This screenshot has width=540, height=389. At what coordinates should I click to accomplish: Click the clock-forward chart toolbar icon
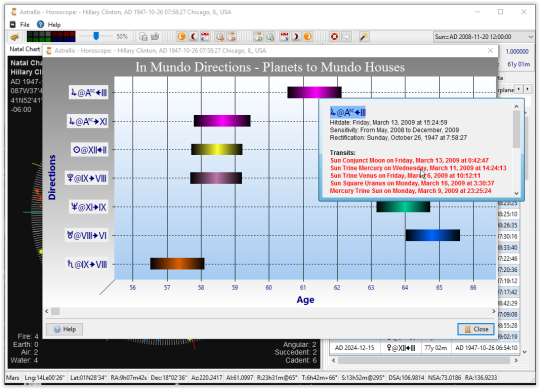point(270,36)
